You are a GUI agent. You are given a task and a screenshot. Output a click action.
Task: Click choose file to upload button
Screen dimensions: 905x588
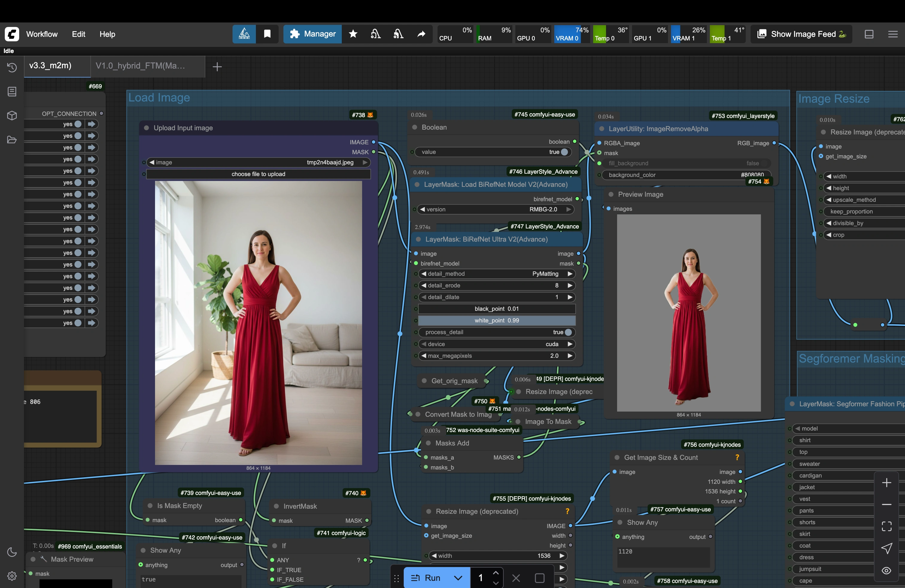click(258, 174)
